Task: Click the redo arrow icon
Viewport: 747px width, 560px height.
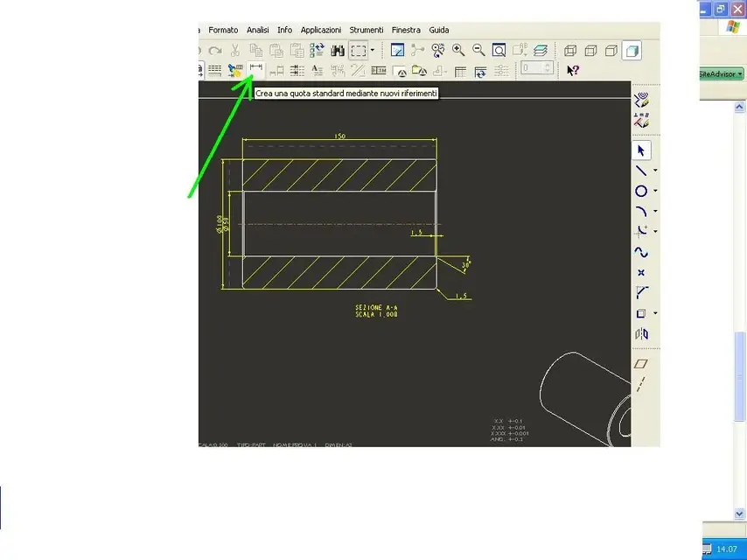Action: pos(215,50)
